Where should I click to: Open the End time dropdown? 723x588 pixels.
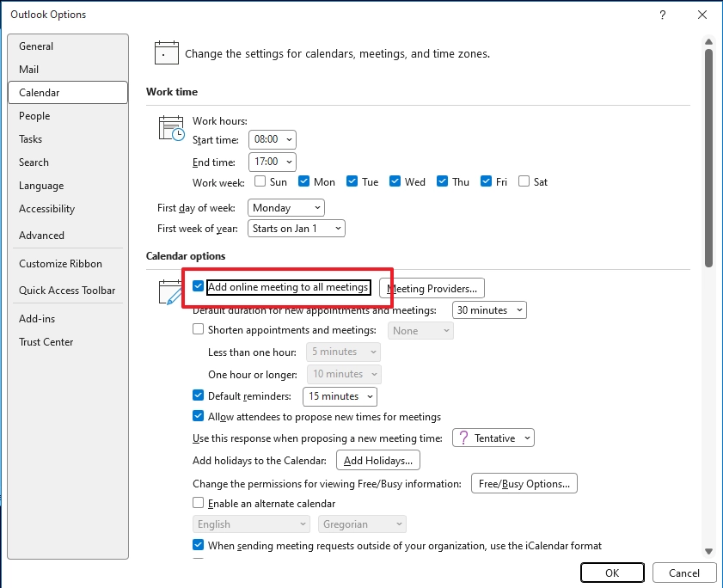click(273, 162)
